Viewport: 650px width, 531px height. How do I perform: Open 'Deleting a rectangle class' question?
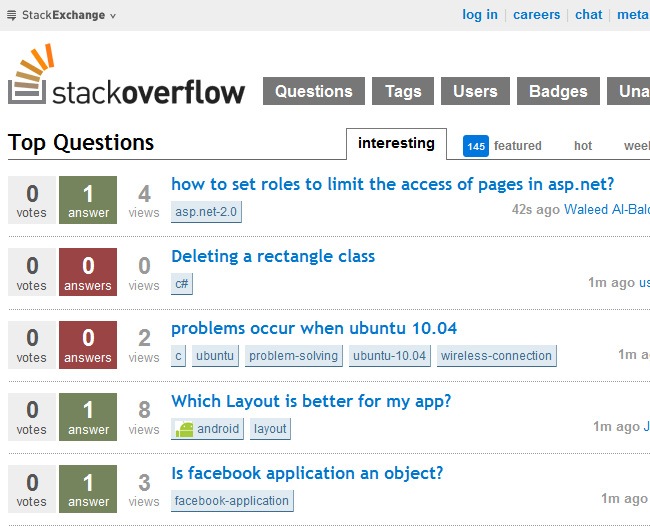tap(273, 256)
